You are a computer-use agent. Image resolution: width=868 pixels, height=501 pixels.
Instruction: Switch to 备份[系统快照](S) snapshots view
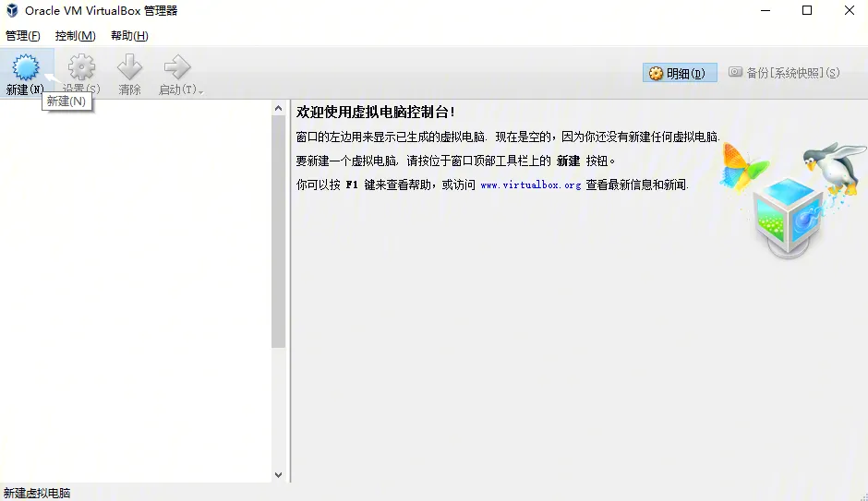coord(784,73)
